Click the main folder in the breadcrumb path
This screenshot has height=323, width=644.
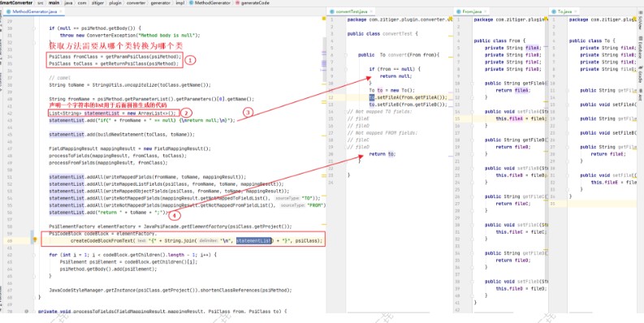click(x=54, y=3)
